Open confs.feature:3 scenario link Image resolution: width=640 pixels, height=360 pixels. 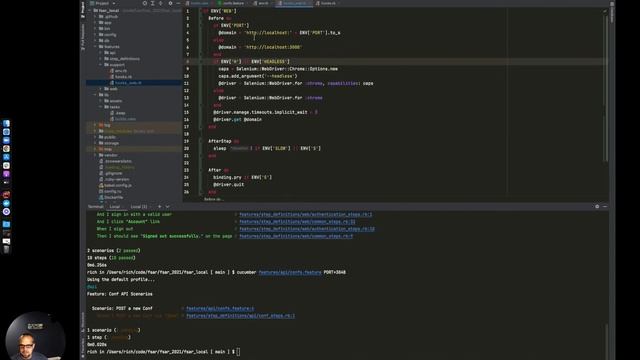[220, 309]
